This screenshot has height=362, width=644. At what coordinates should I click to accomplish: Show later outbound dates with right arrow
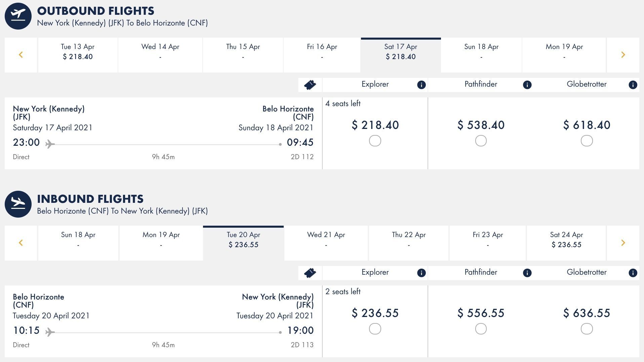coord(623,55)
